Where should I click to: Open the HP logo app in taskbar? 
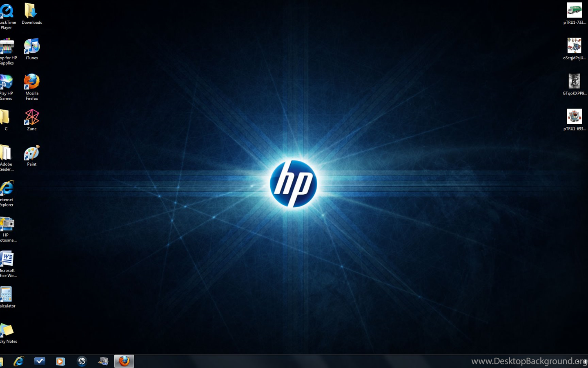tap(82, 361)
